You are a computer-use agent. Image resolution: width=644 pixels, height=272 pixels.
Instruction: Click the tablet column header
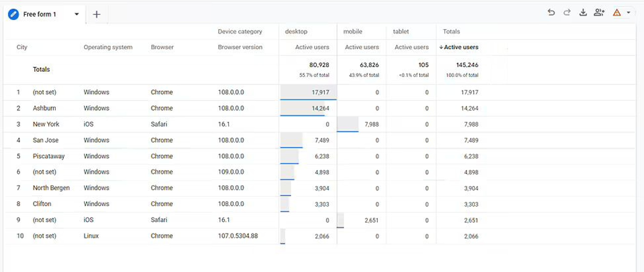[x=401, y=31]
